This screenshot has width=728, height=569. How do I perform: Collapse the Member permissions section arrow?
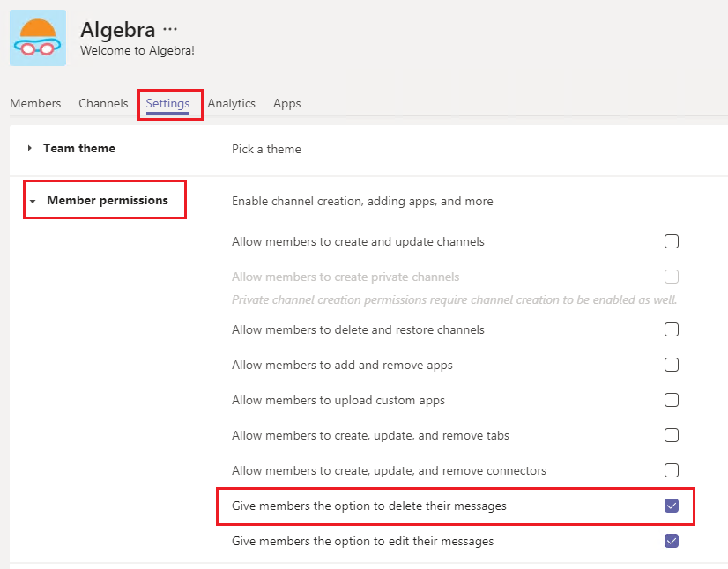click(33, 201)
